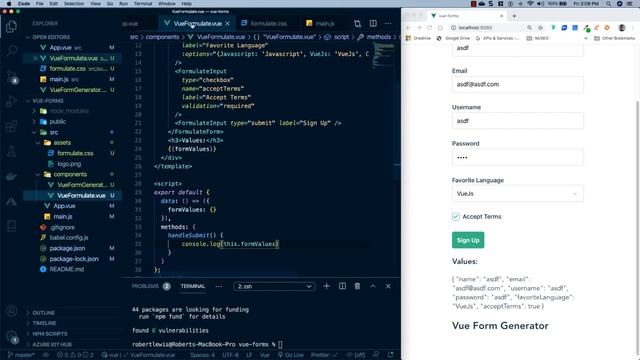
Task: Expand the NPM Scripts section
Action: click(50, 334)
